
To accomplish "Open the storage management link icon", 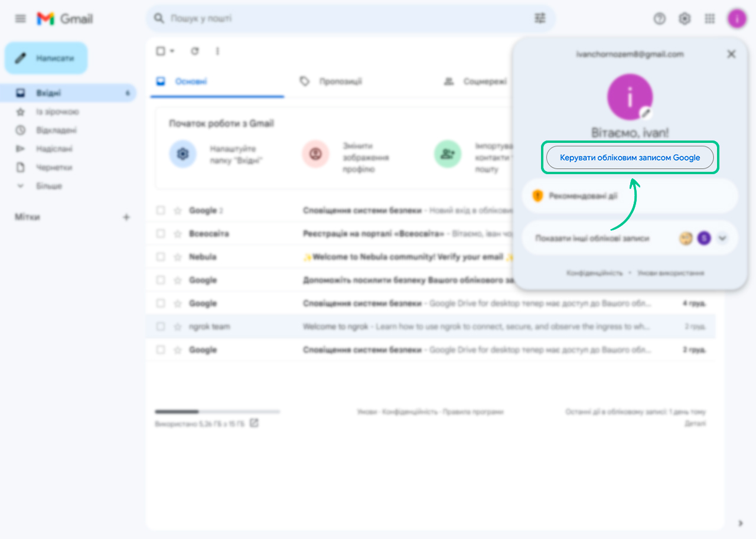I will click(254, 423).
